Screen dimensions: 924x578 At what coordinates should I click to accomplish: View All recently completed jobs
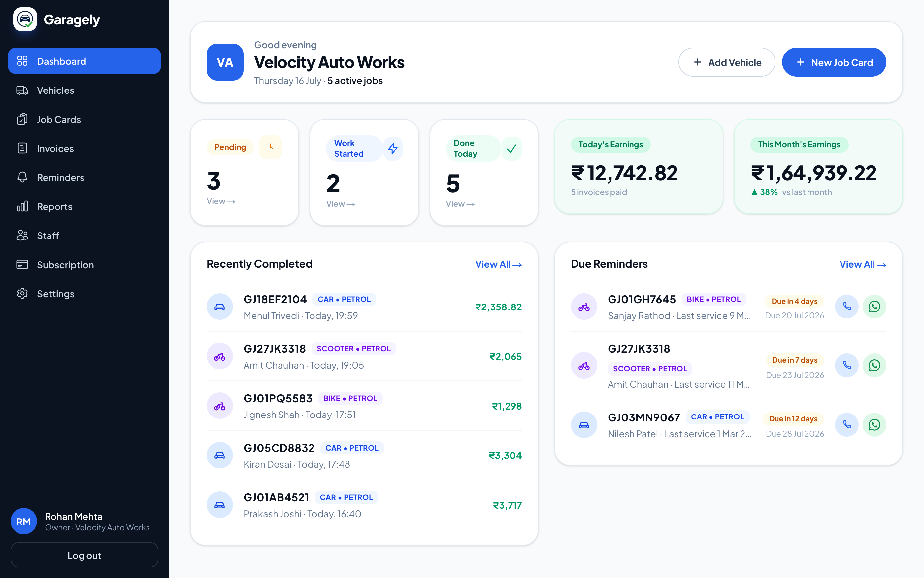point(498,264)
